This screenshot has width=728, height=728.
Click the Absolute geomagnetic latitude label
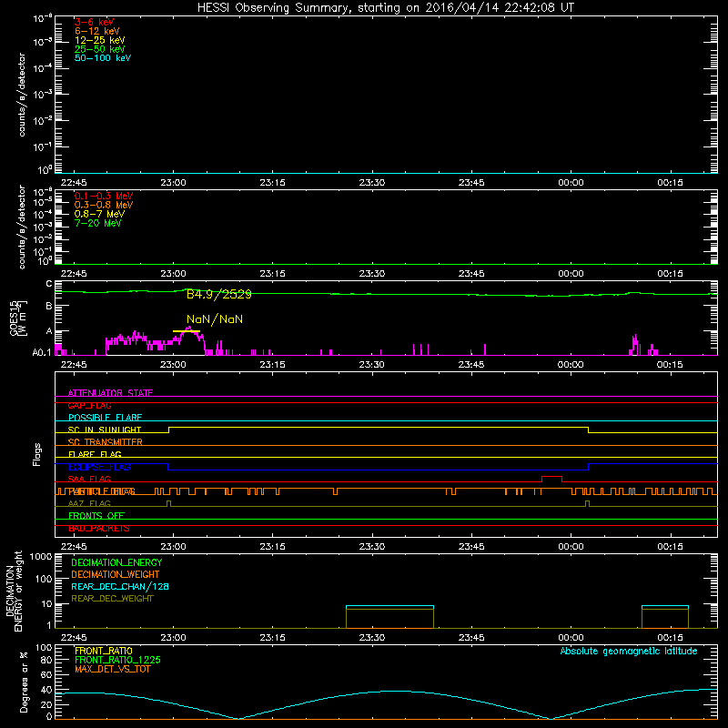(x=629, y=652)
